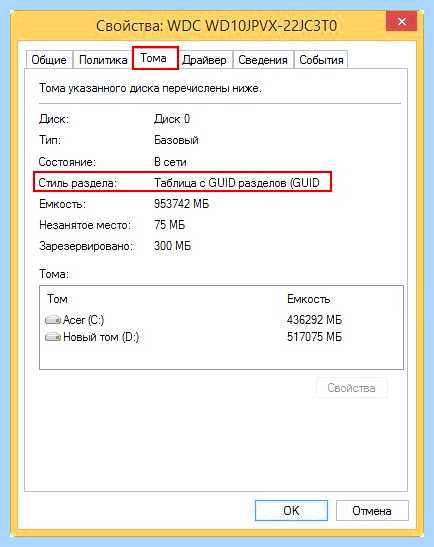Click the 300 МБ reserved value

coord(172,246)
